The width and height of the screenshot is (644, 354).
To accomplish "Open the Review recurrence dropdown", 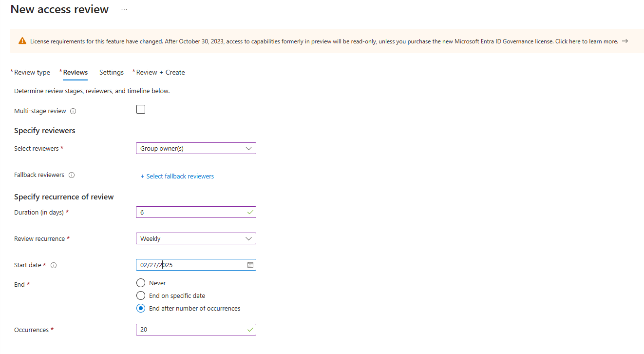I will pos(196,238).
